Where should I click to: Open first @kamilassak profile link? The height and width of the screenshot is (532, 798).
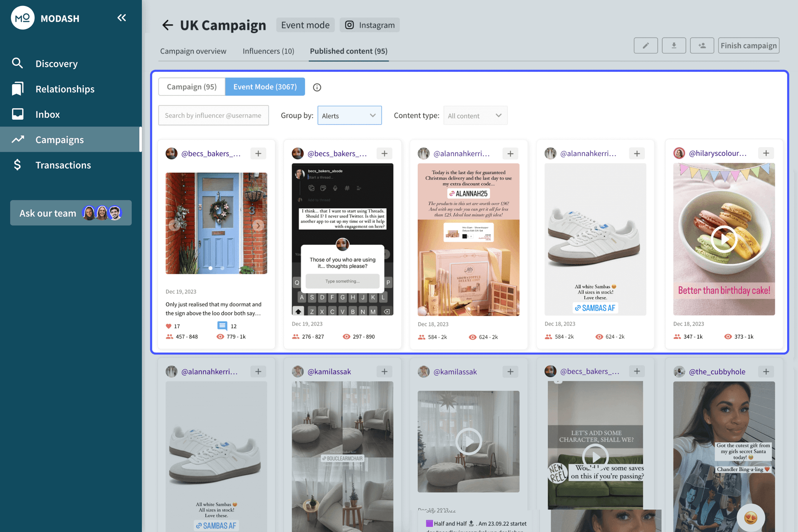click(x=329, y=372)
